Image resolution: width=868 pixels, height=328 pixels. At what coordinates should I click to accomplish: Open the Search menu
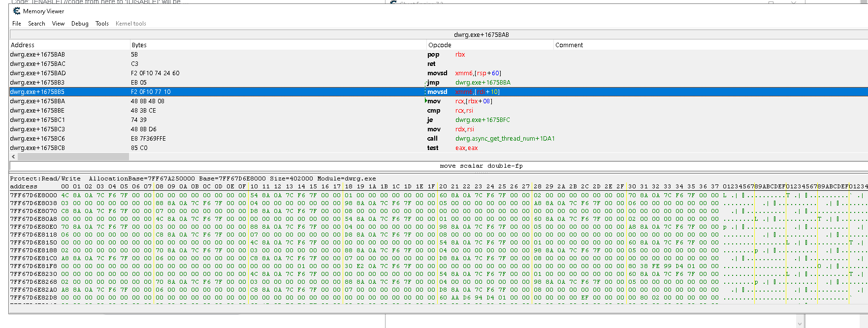click(x=36, y=24)
